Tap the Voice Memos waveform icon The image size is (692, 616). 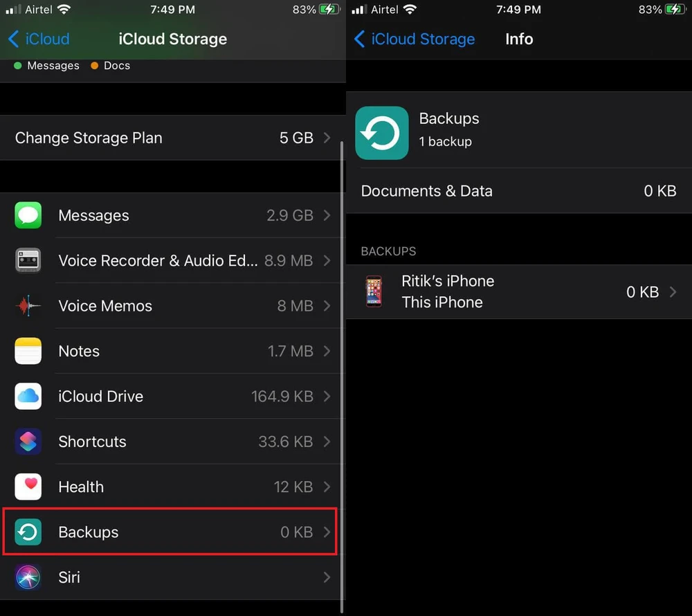tap(28, 305)
